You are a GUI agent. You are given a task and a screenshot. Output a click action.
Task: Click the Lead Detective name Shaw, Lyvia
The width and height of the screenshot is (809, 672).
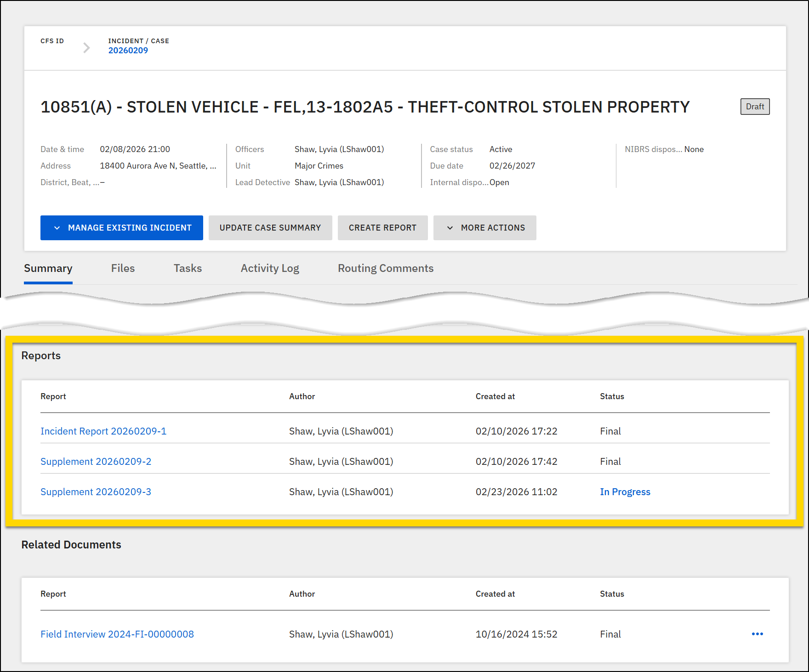(339, 182)
